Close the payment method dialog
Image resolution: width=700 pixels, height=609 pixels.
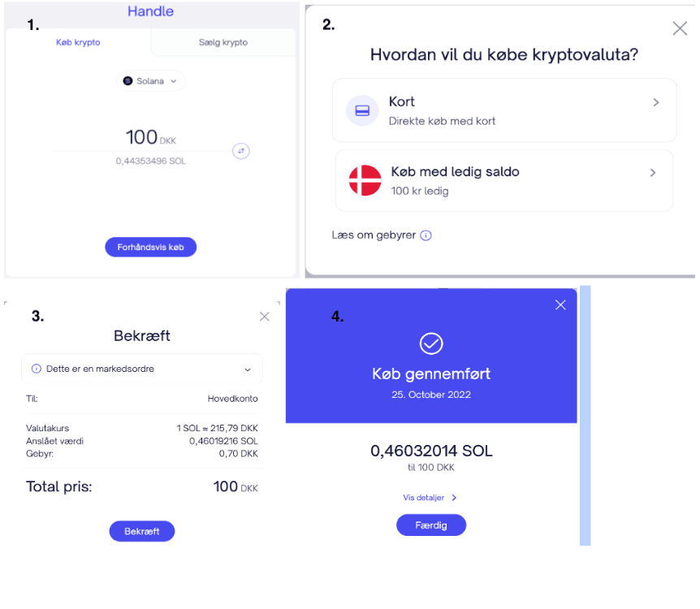[680, 28]
